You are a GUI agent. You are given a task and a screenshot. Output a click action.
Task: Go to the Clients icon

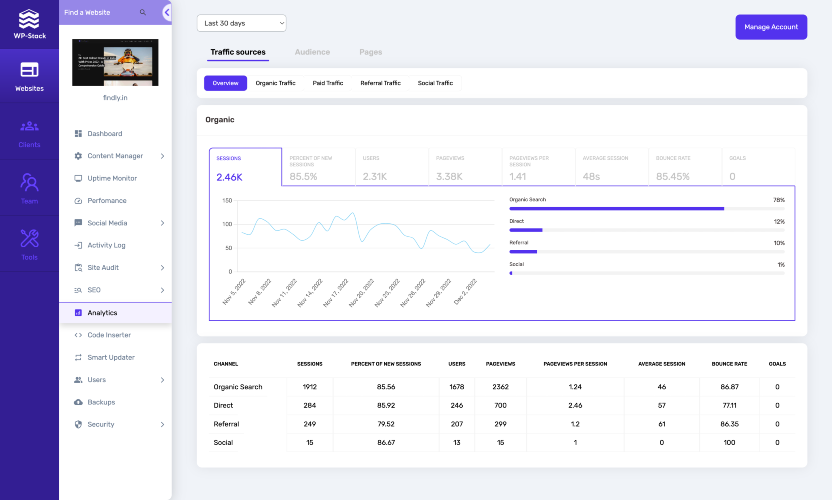click(29, 126)
